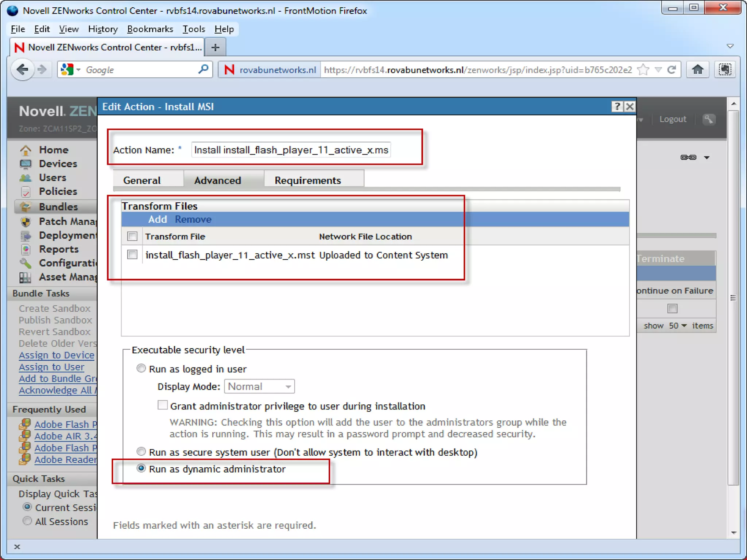Check the install_flash_player_11_active_x.mst checkbox

tap(132, 254)
